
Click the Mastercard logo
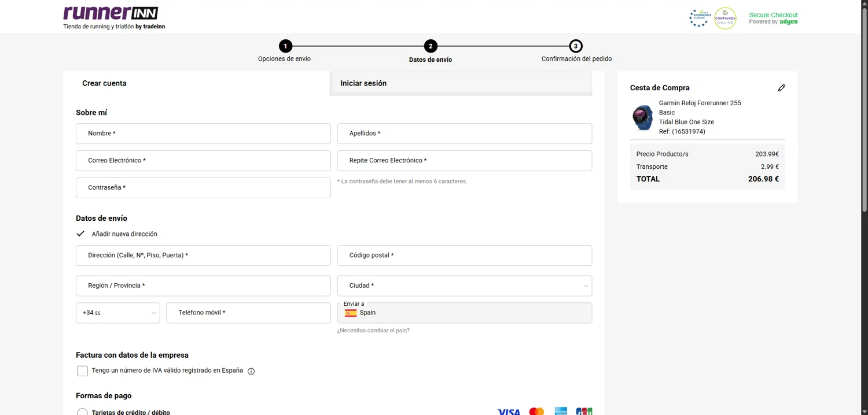(536, 412)
